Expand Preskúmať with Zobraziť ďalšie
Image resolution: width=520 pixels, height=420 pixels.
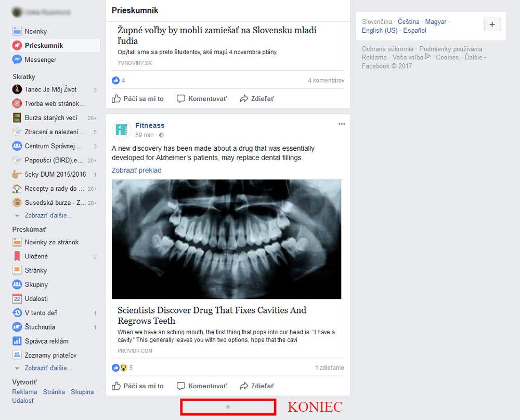pyautogui.click(x=48, y=368)
